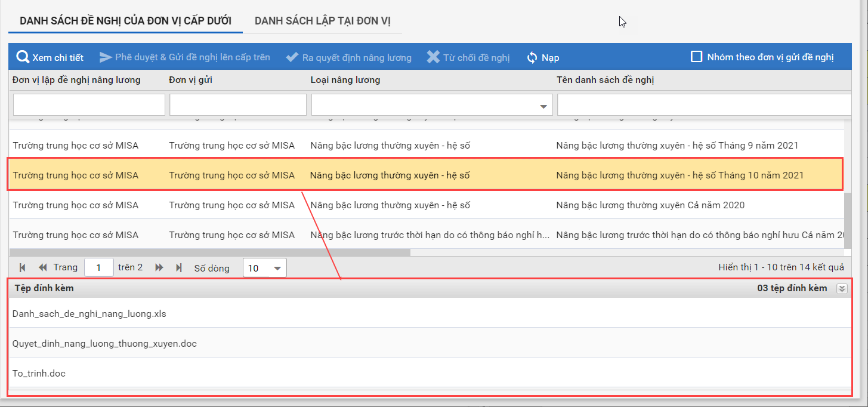This screenshot has height=407, width=868.
Task: Switch to Danh sách lập tại đơn vị tab
Action: [322, 21]
